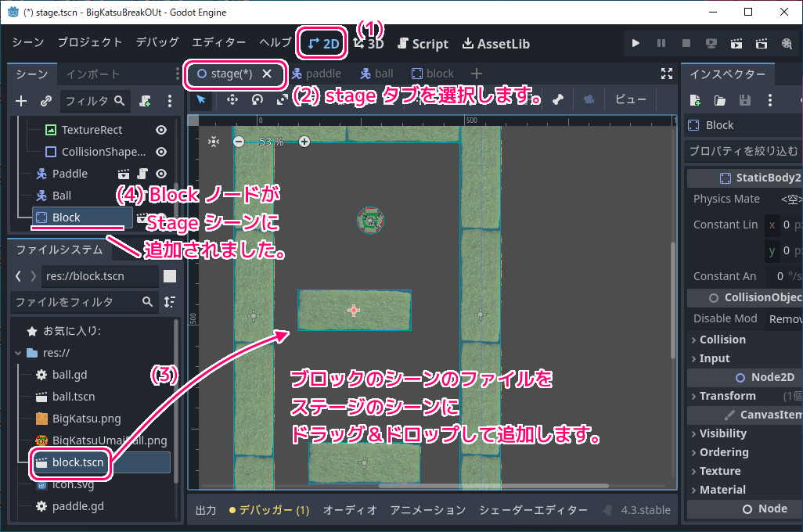This screenshot has height=532, width=803.
Task: Open the 出力 output panel
Action: (206, 510)
